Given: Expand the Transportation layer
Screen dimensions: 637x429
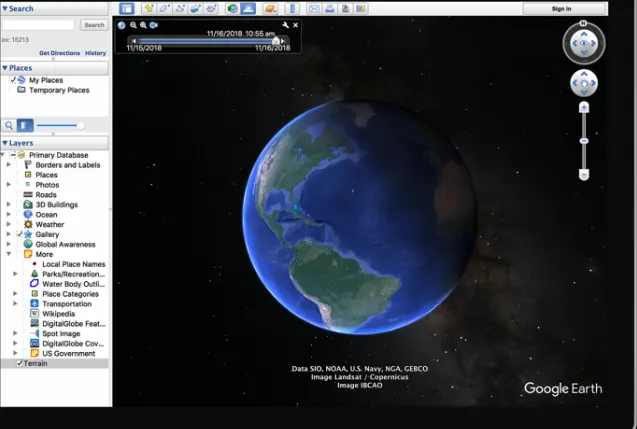Looking at the screenshot, I should tap(15, 303).
